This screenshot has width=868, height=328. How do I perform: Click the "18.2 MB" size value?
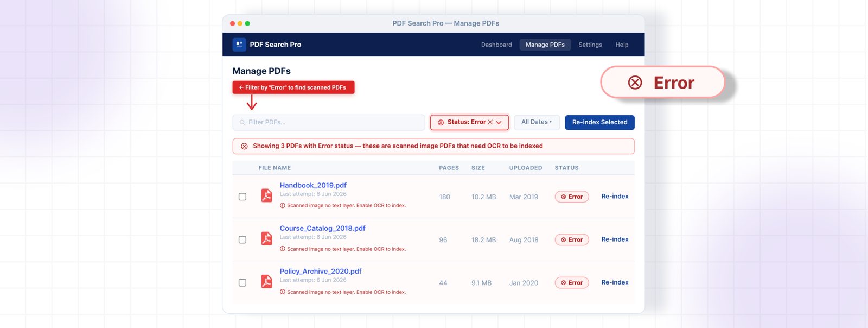pyautogui.click(x=483, y=240)
